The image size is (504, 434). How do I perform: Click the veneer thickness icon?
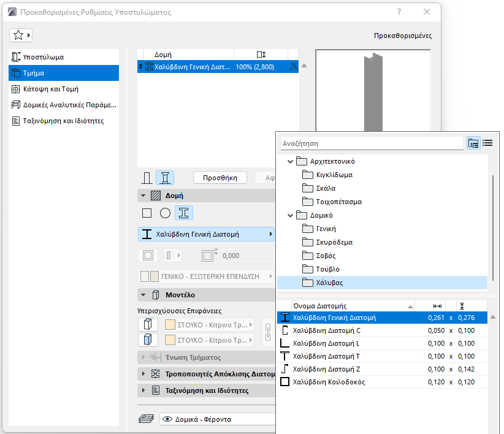point(209,255)
